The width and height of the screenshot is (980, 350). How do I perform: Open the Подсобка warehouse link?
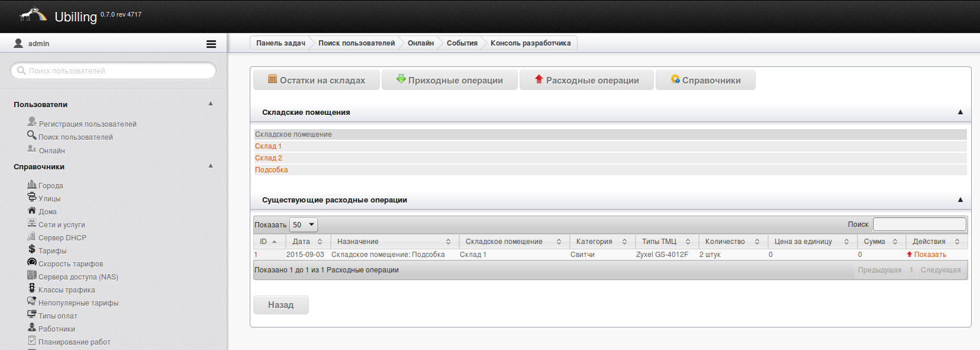click(272, 170)
